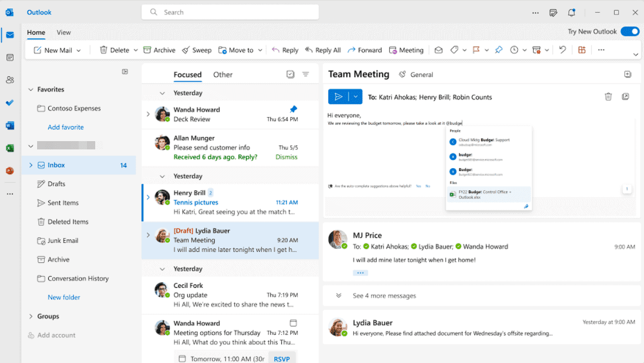
Task: Switch to the View tab
Action: (x=64, y=33)
